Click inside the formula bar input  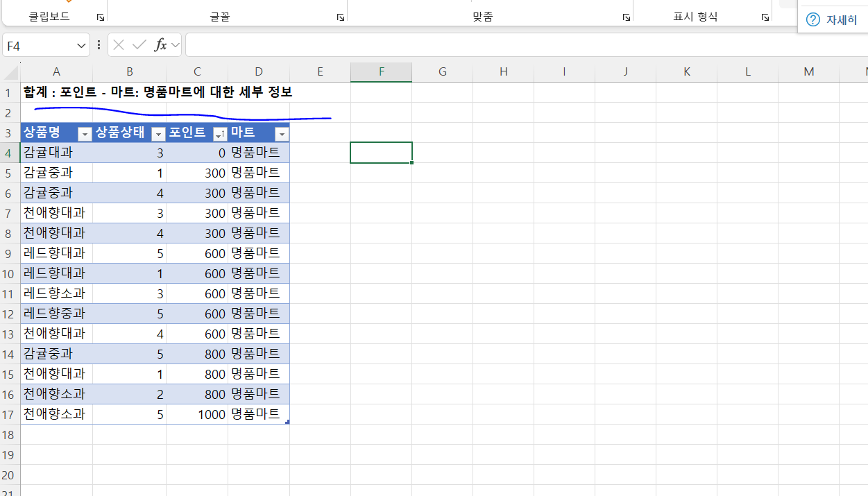pos(520,45)
